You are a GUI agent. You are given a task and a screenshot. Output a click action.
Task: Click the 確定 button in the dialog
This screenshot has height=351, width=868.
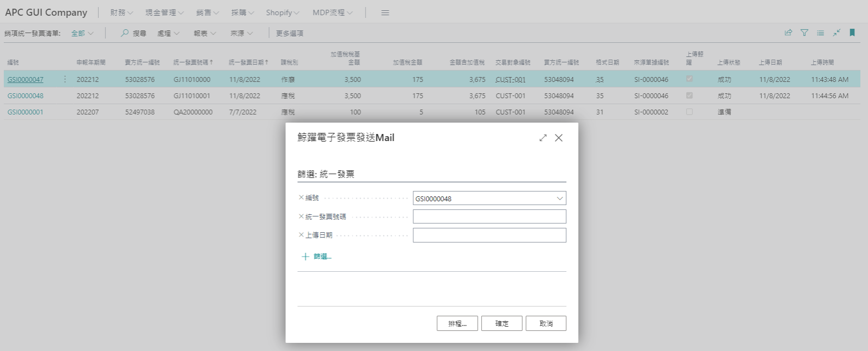(x=502, y=323)
